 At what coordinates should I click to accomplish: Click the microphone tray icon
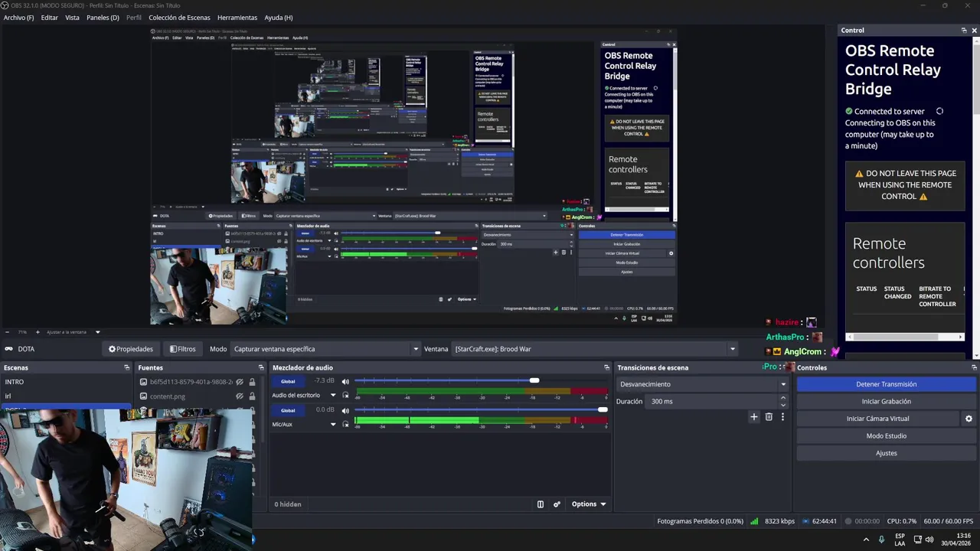[x=881, y=540]
